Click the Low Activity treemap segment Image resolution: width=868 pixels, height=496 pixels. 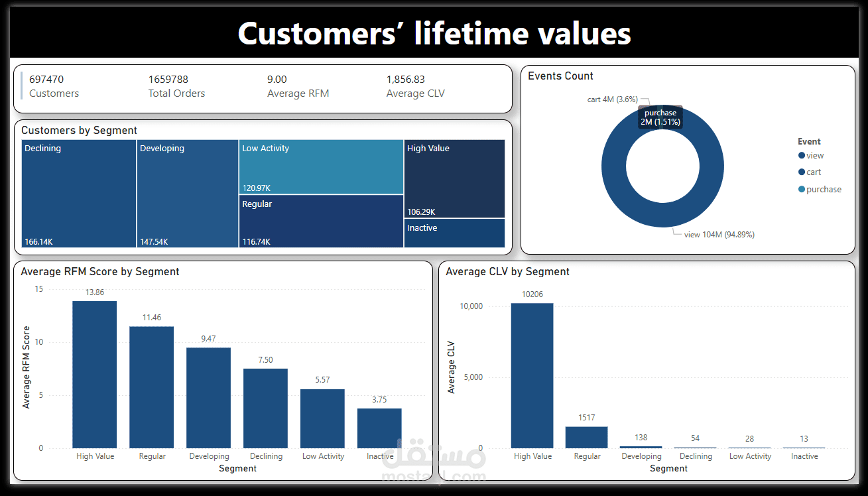coord(320,166)
